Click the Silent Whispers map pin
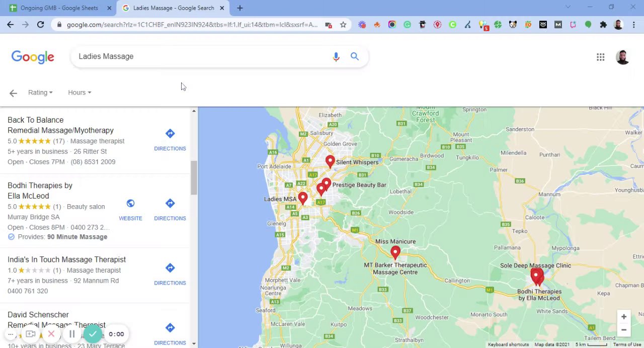 point(330,161)
